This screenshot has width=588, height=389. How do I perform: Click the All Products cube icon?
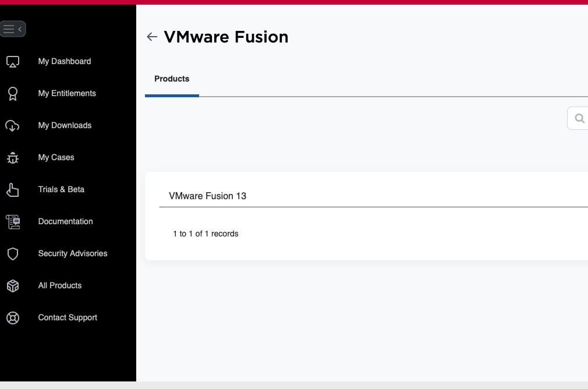point(13,286)
